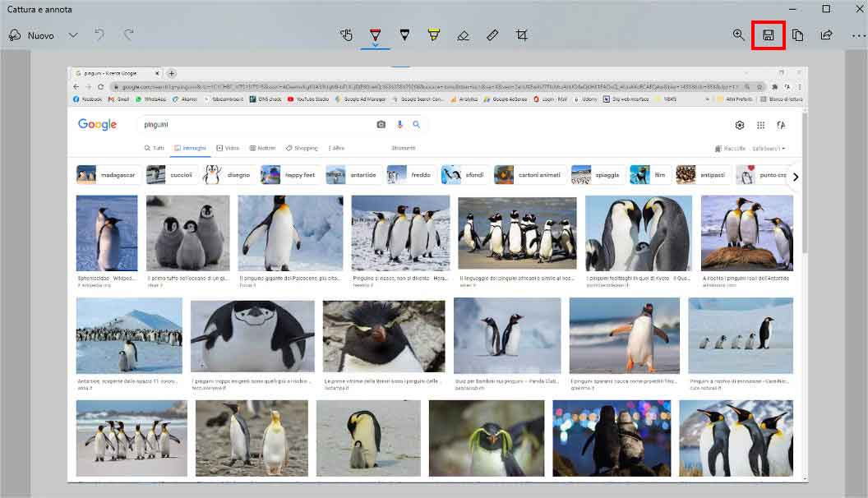Switch to the Video results tab
Image resolution: width=868 pixels, height=498 pixels.
pos(228,148)
